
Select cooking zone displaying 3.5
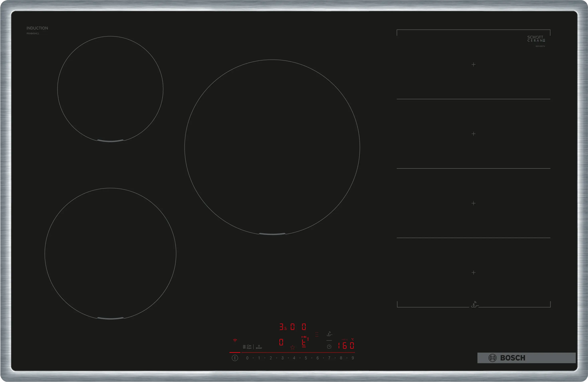pos(283,327)
